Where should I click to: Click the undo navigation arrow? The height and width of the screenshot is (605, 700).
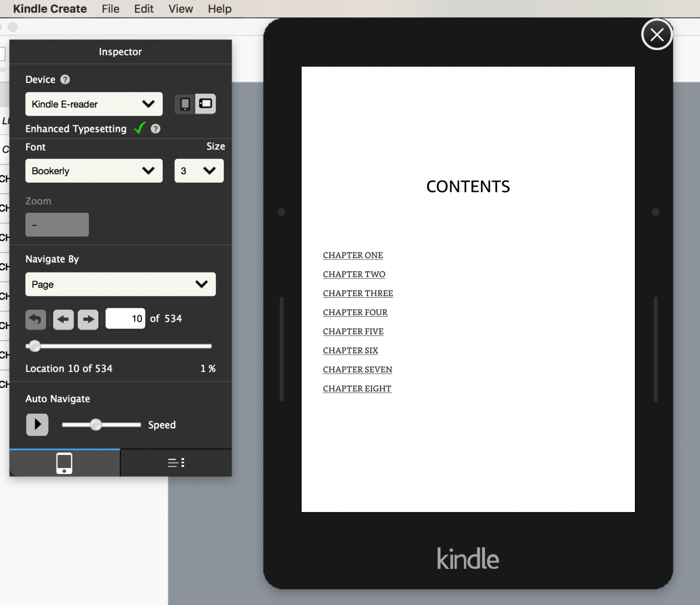click(x=35, y=320)
